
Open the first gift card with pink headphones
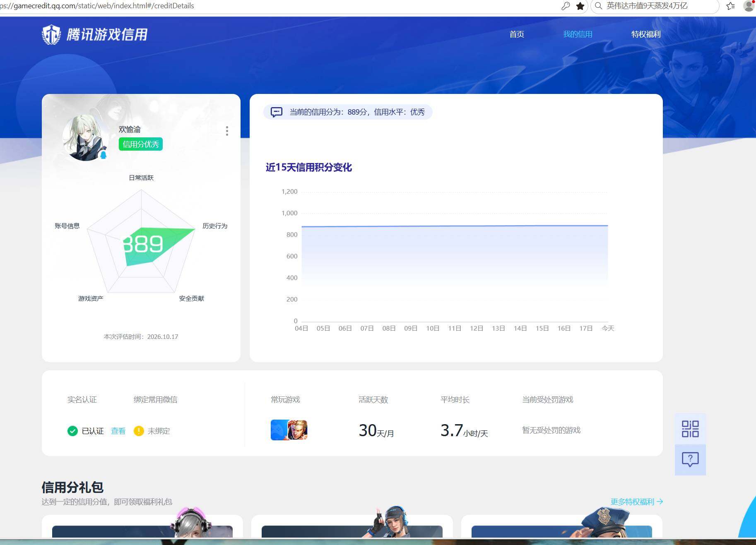[x=142, y=526]
